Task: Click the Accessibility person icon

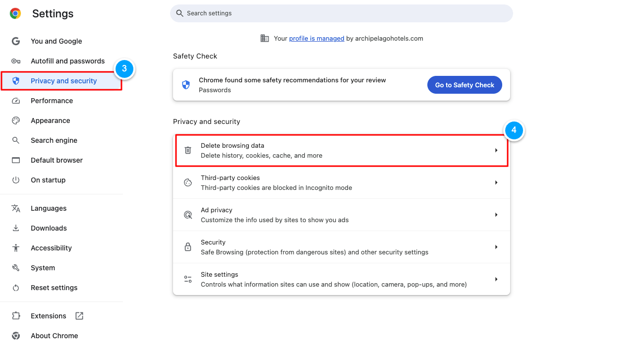Action: click(x=16, y=248)
